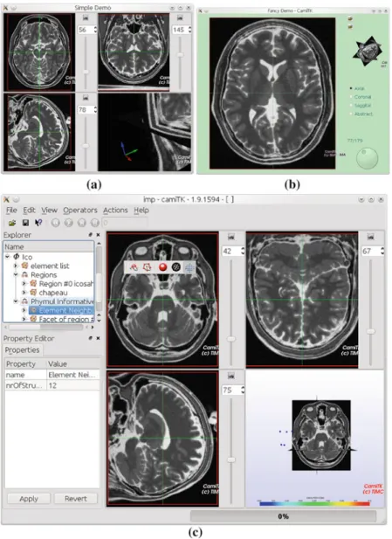The image size is (392, 539).
Task: Expand the Facet of region node
Action: tap(24, 320)
